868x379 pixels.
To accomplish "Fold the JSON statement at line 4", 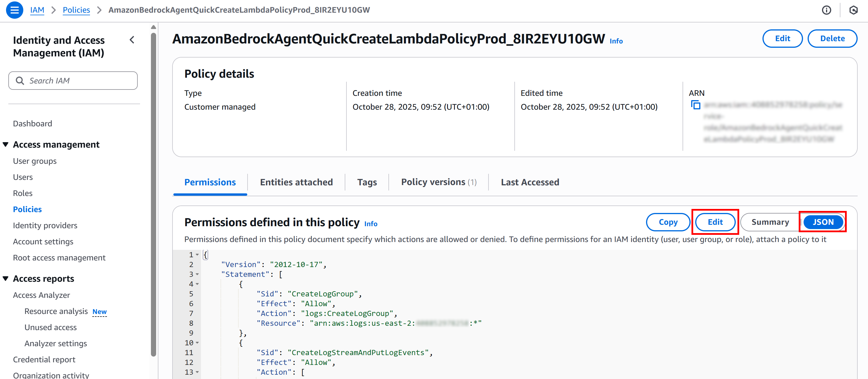I will (x=198, y=284).
